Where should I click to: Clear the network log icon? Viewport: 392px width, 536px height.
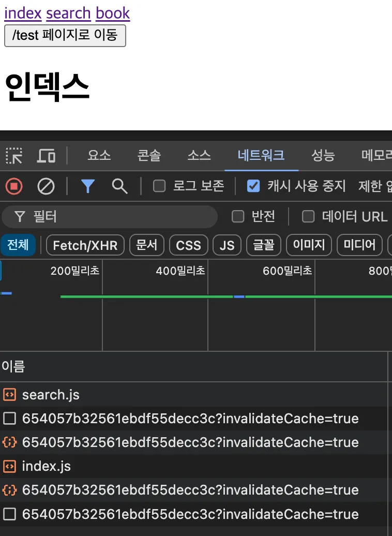point(46,186)
